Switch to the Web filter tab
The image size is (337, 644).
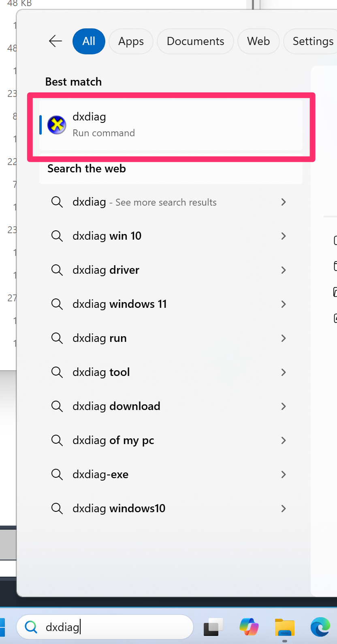258,41
